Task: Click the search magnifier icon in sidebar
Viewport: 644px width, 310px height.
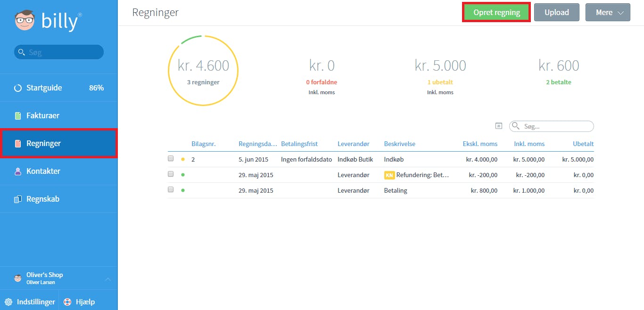Action: point(21,52)
